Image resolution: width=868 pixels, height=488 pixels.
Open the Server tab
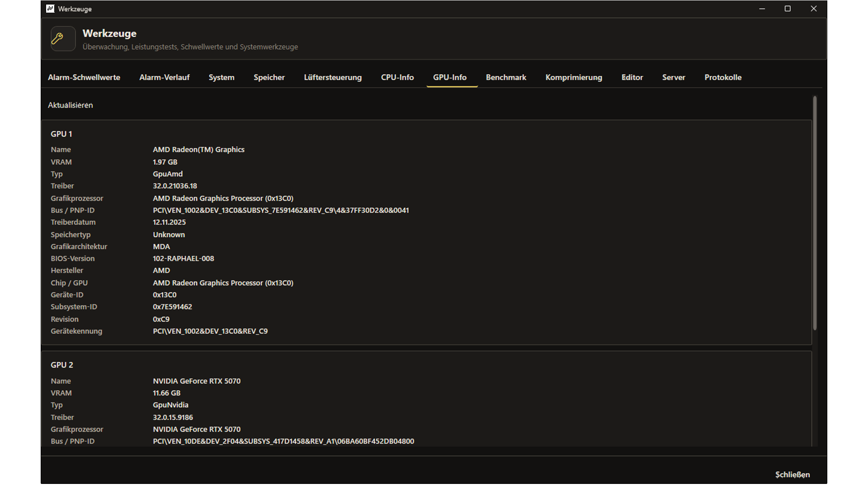click(674, 77)
